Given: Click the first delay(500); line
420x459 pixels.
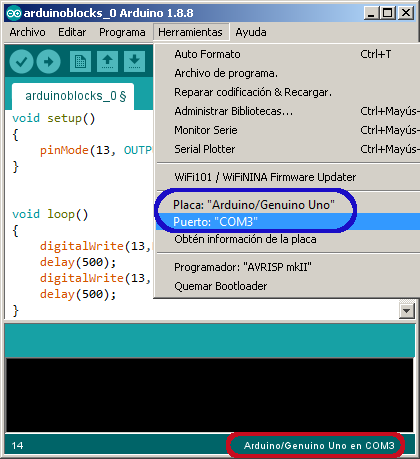Looking at the screenshot, I should pyautogui.click(x=78, y=262).
